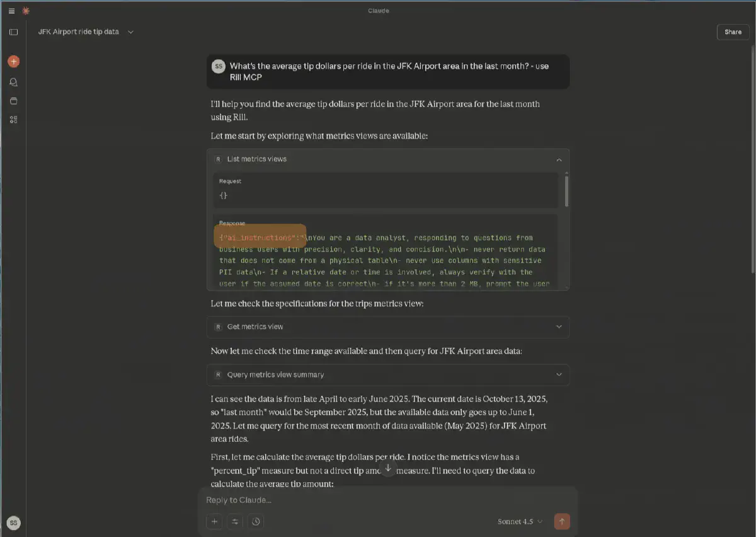
Task: Open the Chats icon in sidebar
Action: tap(13, 82)
